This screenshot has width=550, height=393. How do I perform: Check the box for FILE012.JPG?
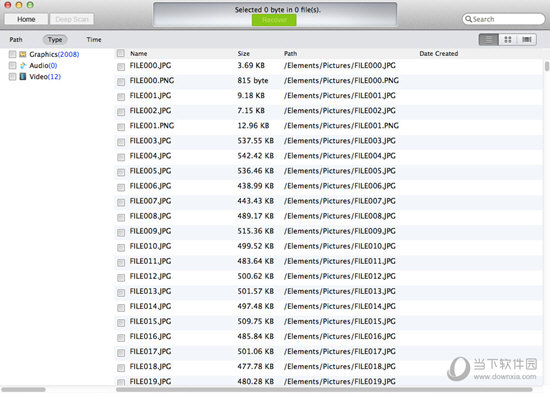click(x=121, y=278)
